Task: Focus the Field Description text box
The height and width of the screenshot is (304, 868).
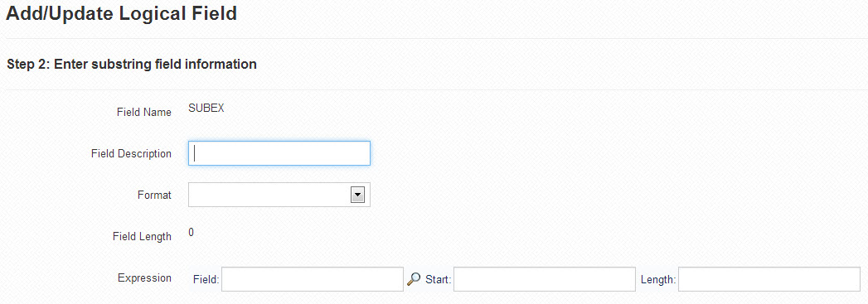Action: [279, 153]
